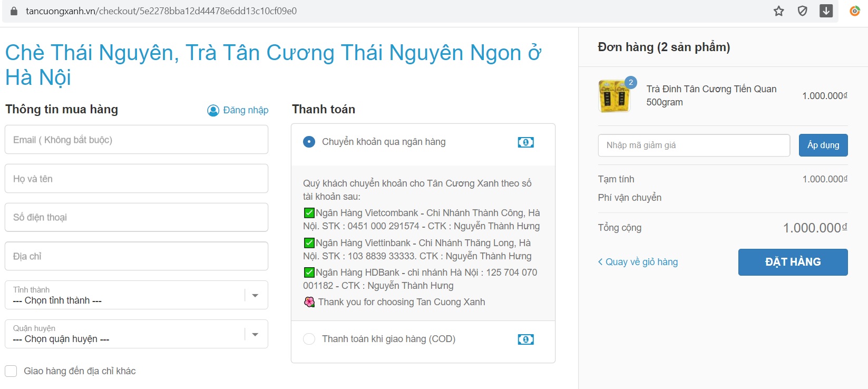This screenshot has height=389, width=868.
Task: Click the lock icon beside the URL
Action: [14, 11]
